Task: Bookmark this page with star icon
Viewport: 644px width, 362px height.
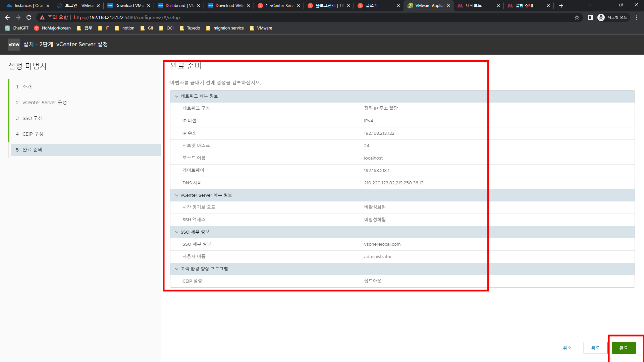Action: 577,17
